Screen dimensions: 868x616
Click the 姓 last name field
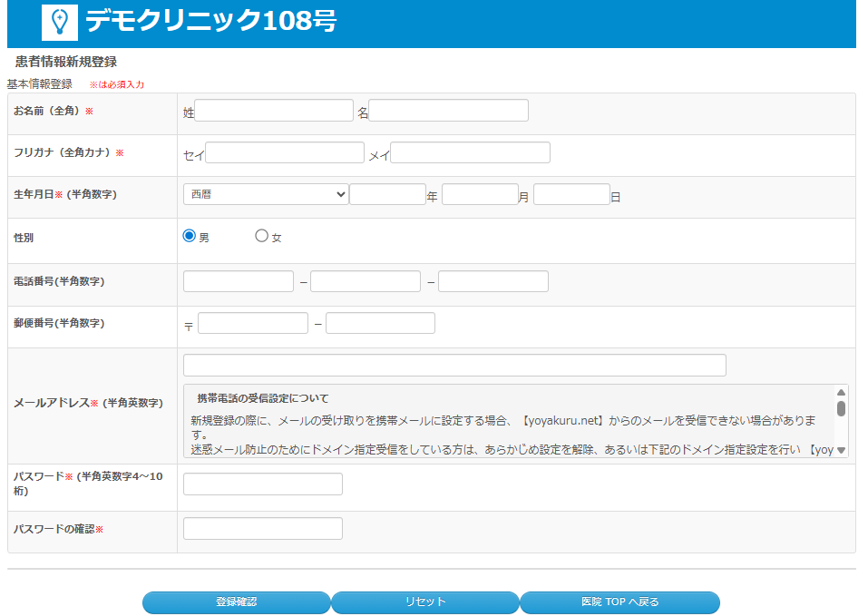coord(274,111)
